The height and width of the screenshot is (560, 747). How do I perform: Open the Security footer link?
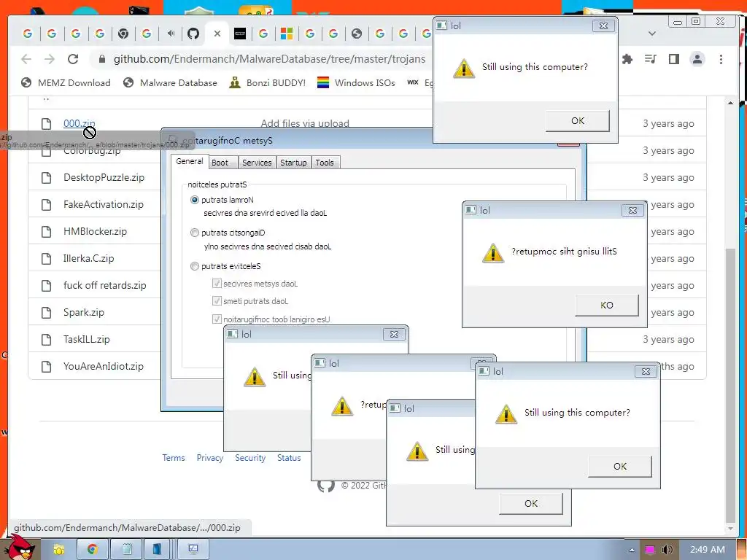(x=250, y=458)
